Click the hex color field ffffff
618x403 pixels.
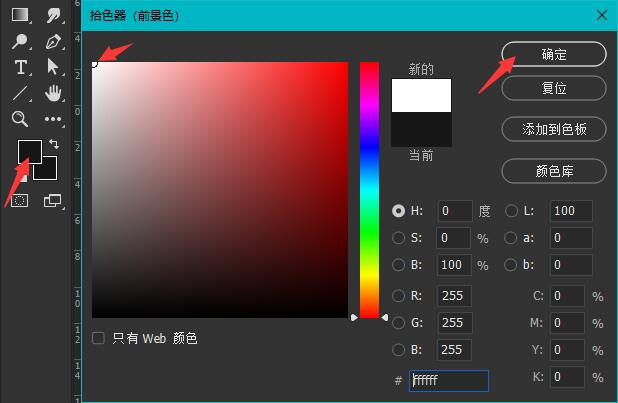[449, 381]
